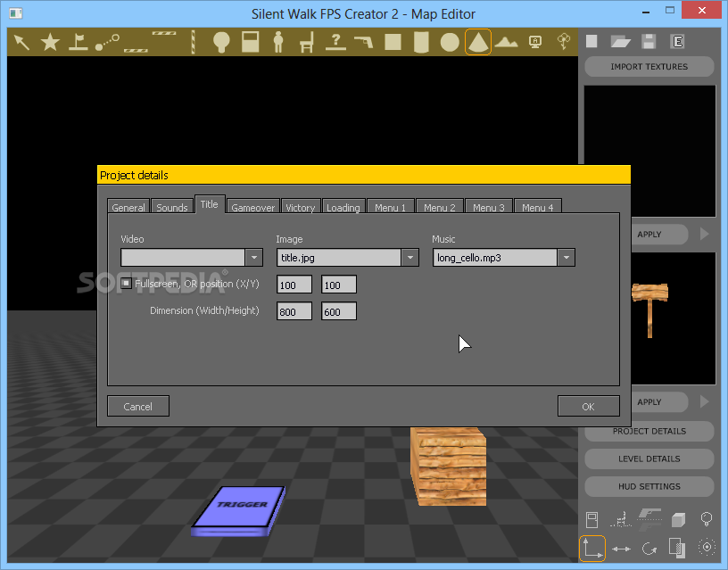
Task: Click the furniture filter icon in bottom panel
Action: (621, 519)
